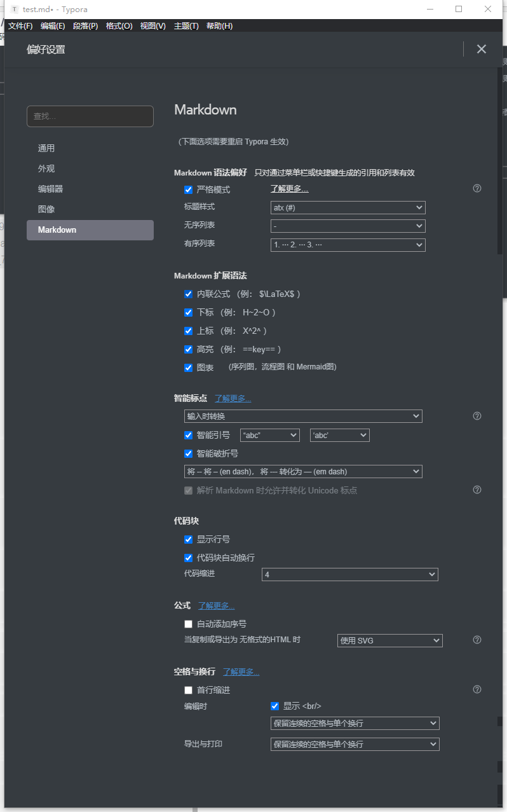This screenshot has width=507, height=812.
Task: Click the Typora icon in the title bar
Action: (x=14, y=9)
